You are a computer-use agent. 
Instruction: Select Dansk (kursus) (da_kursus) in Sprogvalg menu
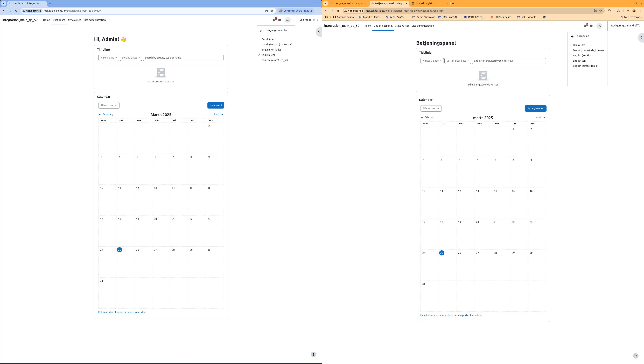coord(588,50)
